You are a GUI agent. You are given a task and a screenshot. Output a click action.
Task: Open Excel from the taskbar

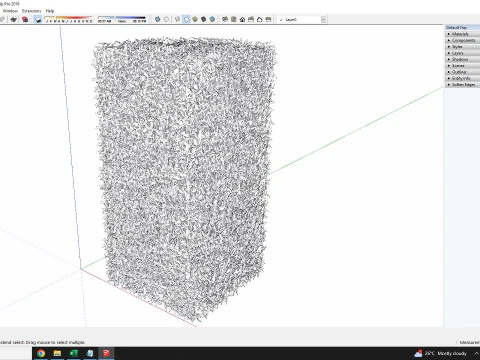(x=74, y=353)
